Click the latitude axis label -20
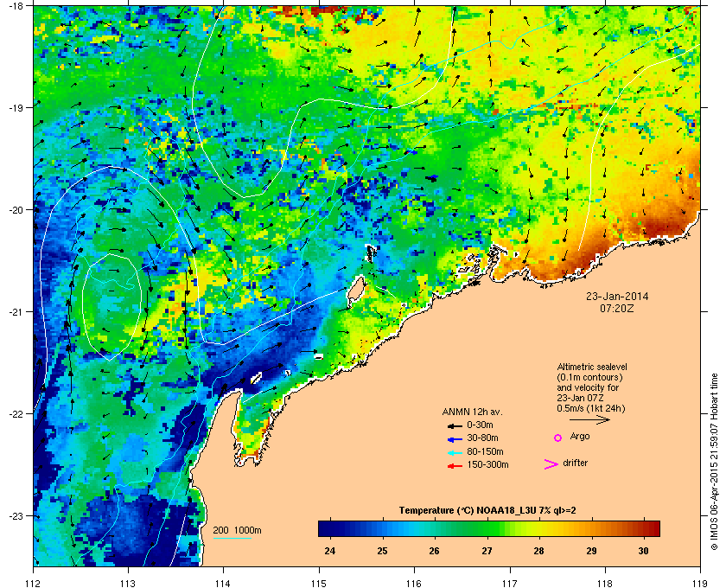 16,210
